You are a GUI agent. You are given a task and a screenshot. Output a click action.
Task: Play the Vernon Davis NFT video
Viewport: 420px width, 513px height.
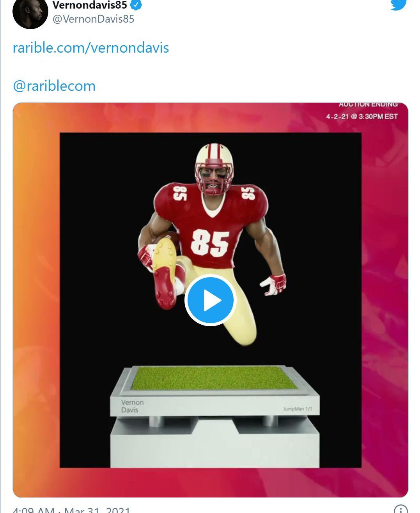pos(210,300)
